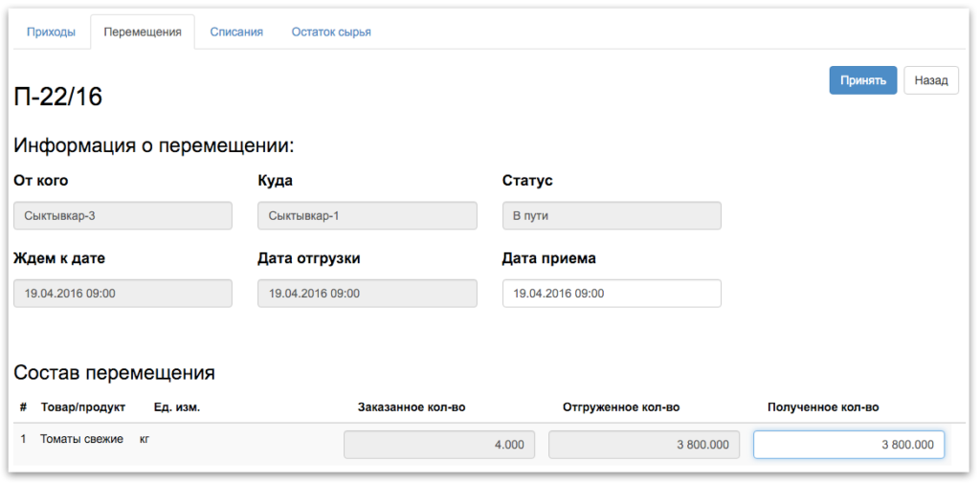The width and height of the screenshot is (980, 483).
Task: Click the Заказанное кол-во field 4.000
Action: [x=439, y=444]
